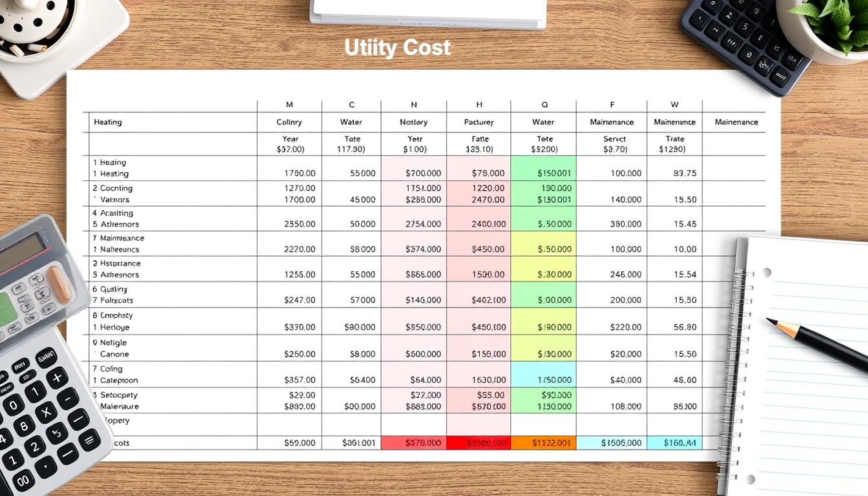The width and height of the screenshot is (868, 496).
Task: Click the "Pactuery" column heading
Action: 479,122
